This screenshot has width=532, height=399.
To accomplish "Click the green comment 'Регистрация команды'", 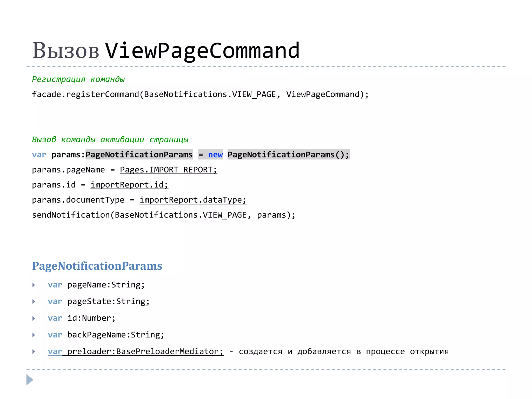I will click(78, 79).
